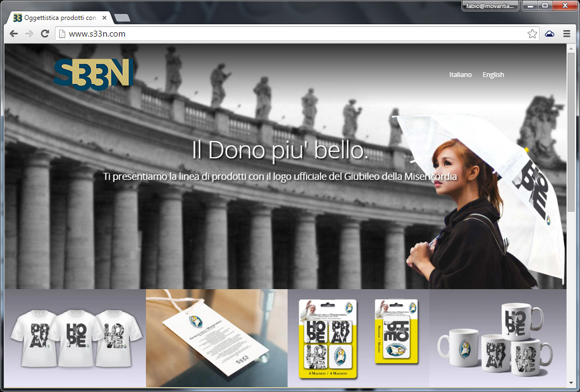The height and width of the screenshot is (392, 580).
Task: Click the browser back arrow
Action: click(x=14, y=34)
